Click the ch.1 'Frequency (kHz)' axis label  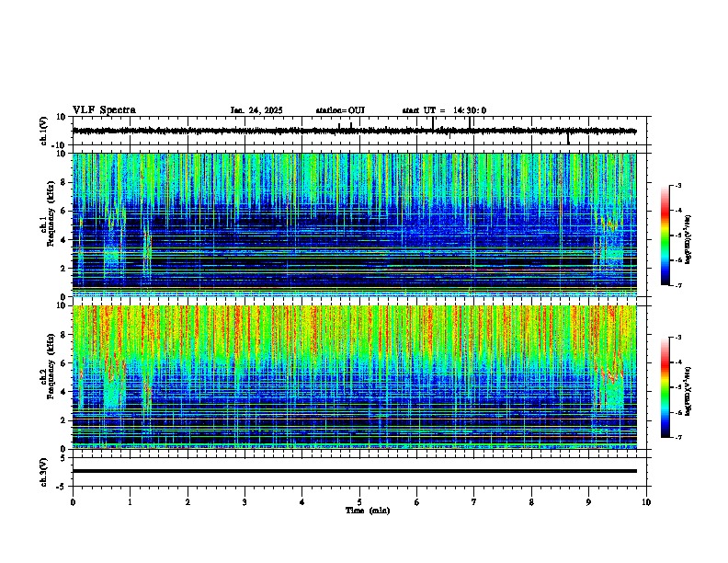coord(50,213)
